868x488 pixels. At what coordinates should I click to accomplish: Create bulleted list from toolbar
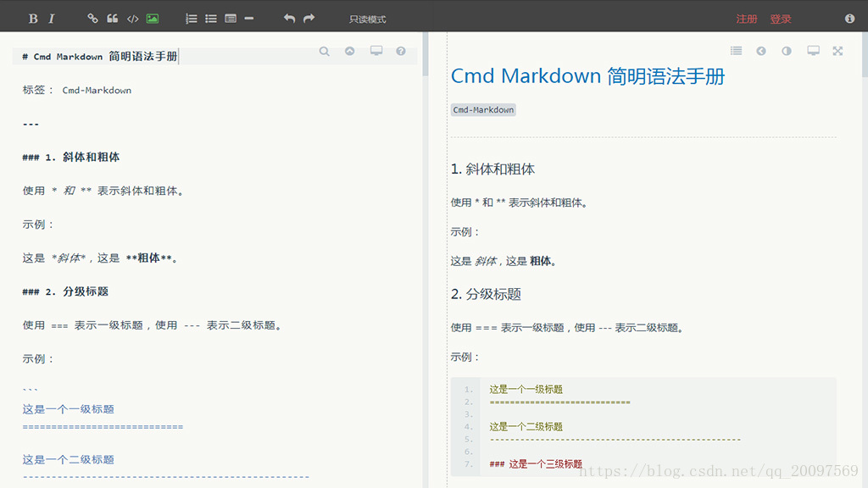211,19
